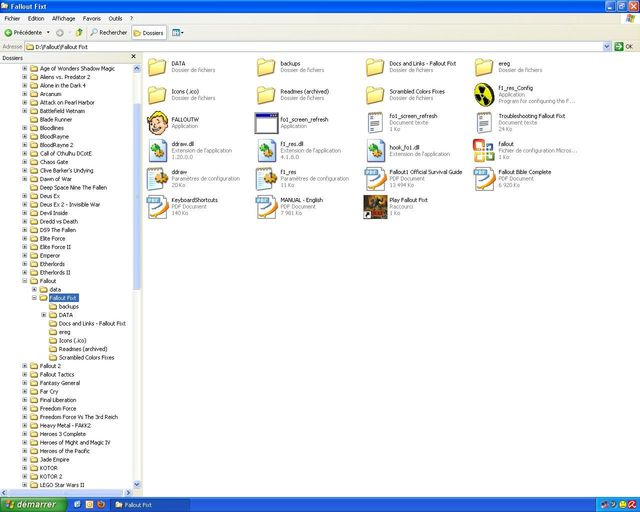The width and height of the screenshot is (640, 512).
Task: Select the fo1_screen_refresh text document icon
Action: pos(375,122)
